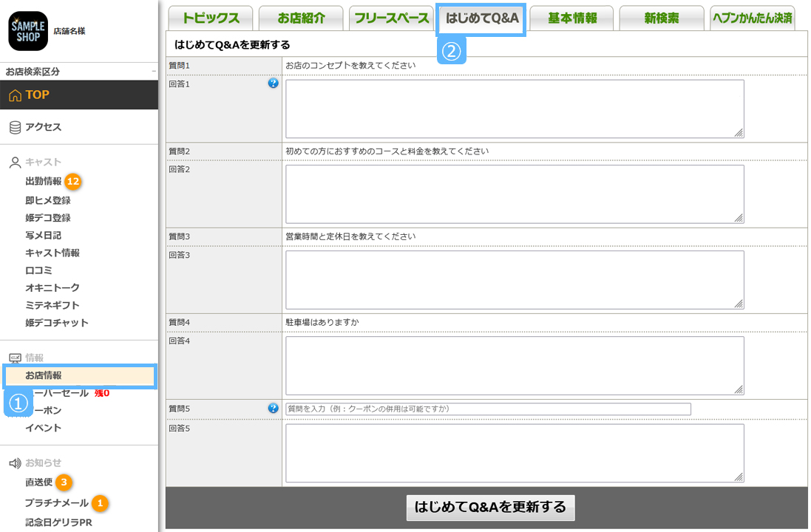Click the help icon beside 質問5
The image size is (811, 532).
tap(273, 408)
